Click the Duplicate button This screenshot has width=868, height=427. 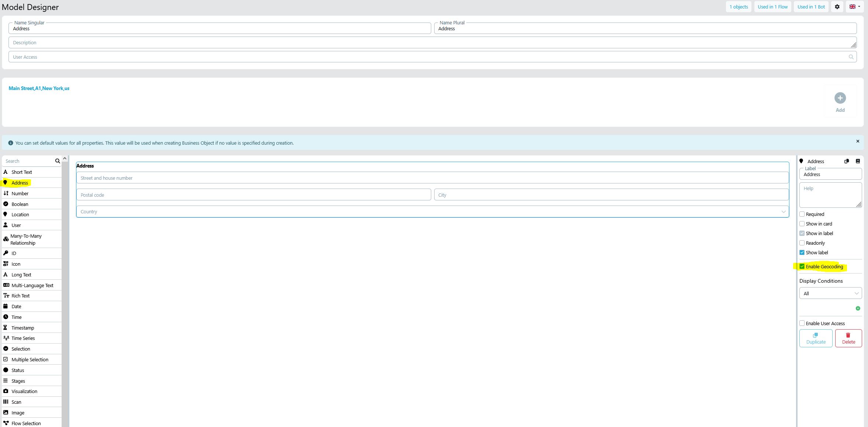[x=816, y=338]
